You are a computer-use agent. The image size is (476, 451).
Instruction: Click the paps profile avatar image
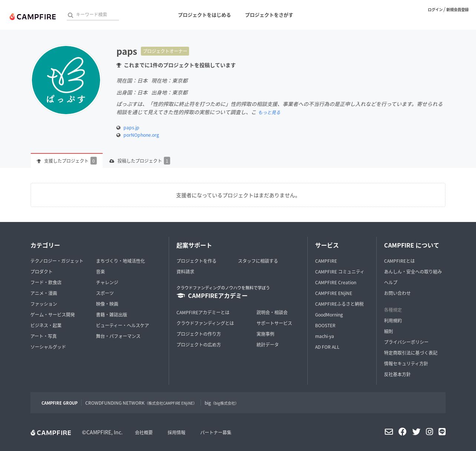66,80
